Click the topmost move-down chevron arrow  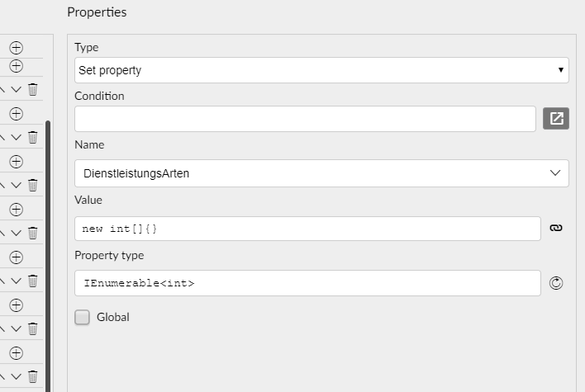pyautogui.click(x=16, y=89)
